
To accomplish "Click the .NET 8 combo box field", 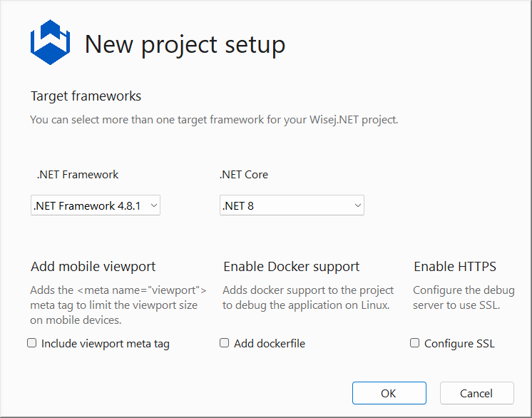I will pyautogui.click(x=292, y=205).
